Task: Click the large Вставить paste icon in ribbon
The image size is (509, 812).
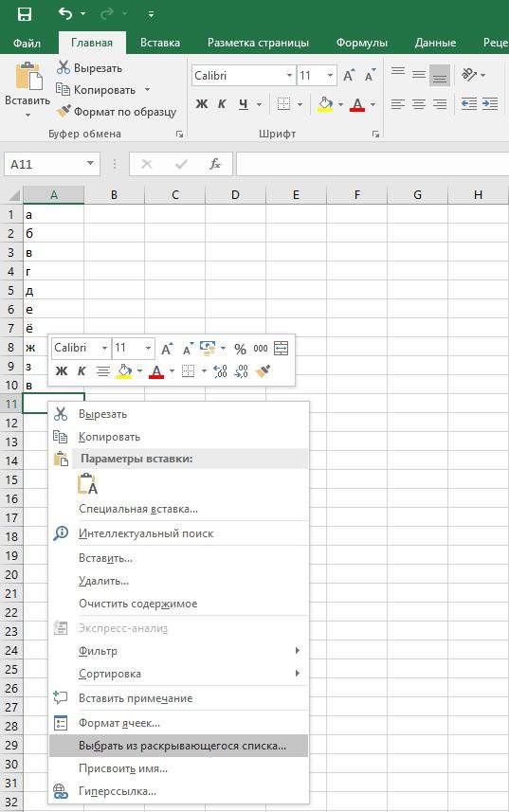Action: (x=28, y=76)
